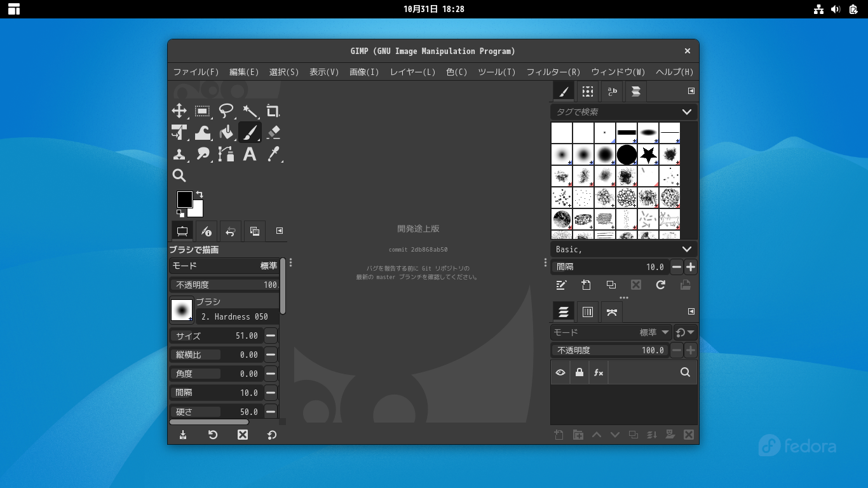Image resolution: width=868 pixels, height=488 pixels.
Task: Select the Crop tool
Action: click(273, 111)
